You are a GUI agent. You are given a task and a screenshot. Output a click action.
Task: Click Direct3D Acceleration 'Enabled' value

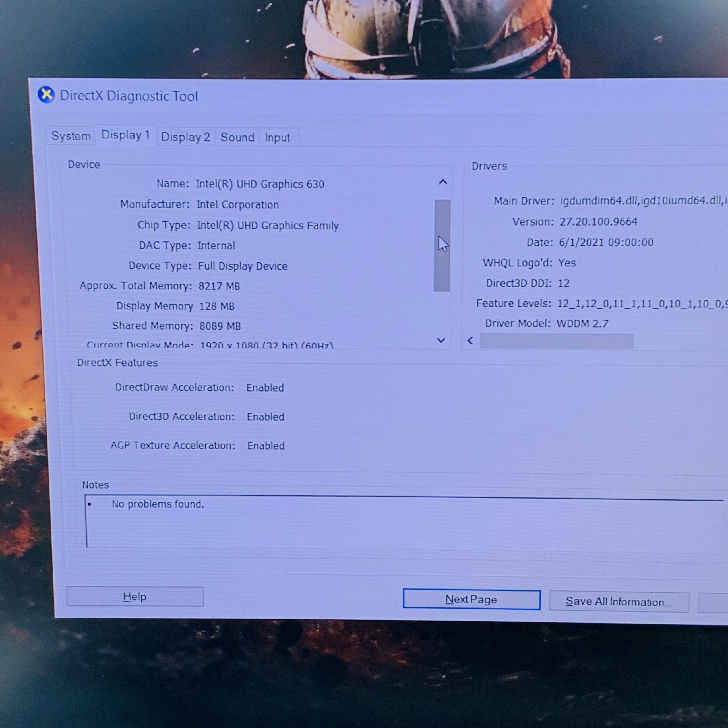point(265,417)
